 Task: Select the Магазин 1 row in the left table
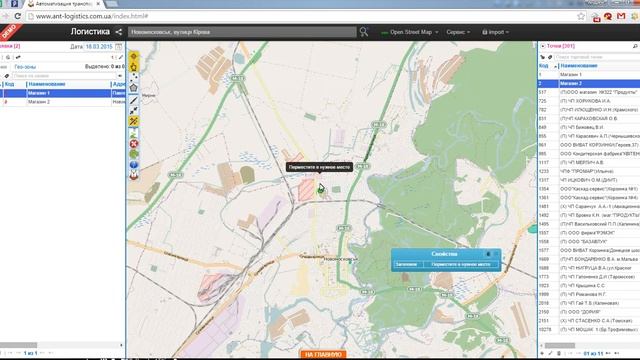(62, 93)
